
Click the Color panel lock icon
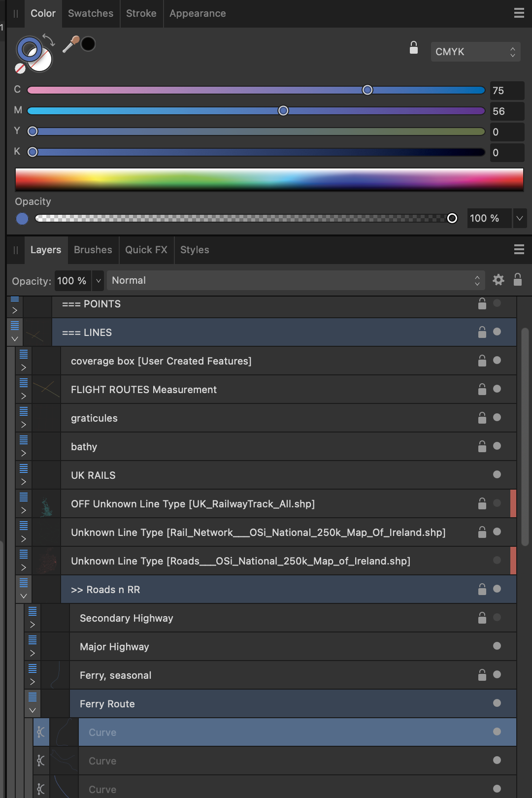(x=414, y=48)
